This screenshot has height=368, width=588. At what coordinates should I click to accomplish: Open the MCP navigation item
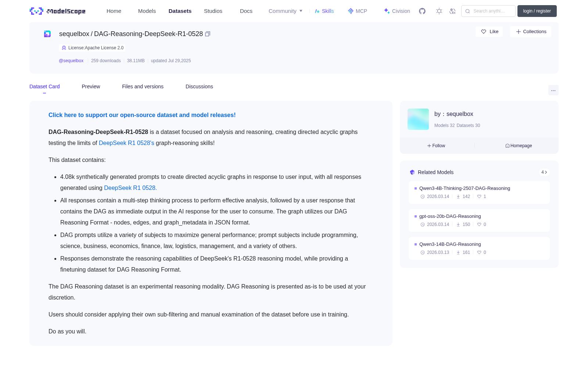coord(357,11)
